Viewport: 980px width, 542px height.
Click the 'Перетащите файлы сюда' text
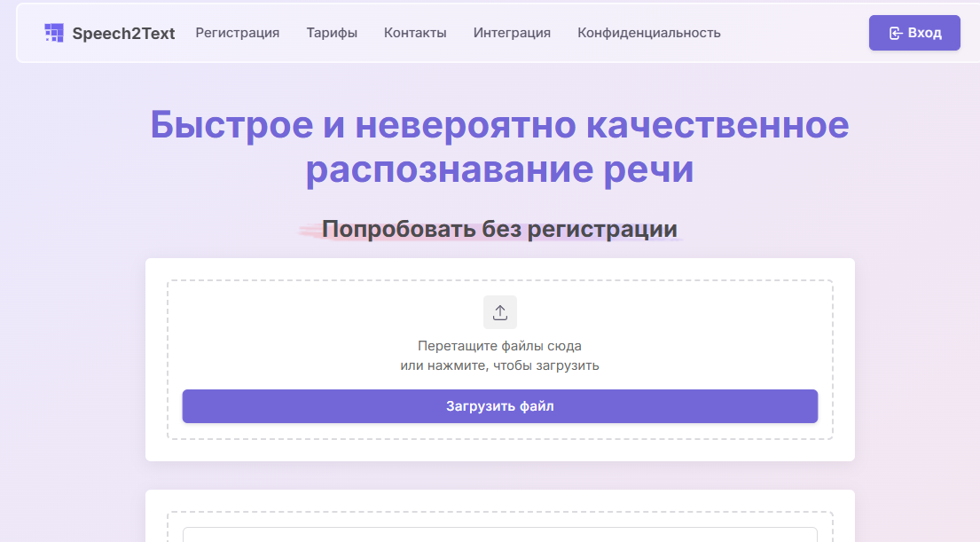[x=499, y=346]
